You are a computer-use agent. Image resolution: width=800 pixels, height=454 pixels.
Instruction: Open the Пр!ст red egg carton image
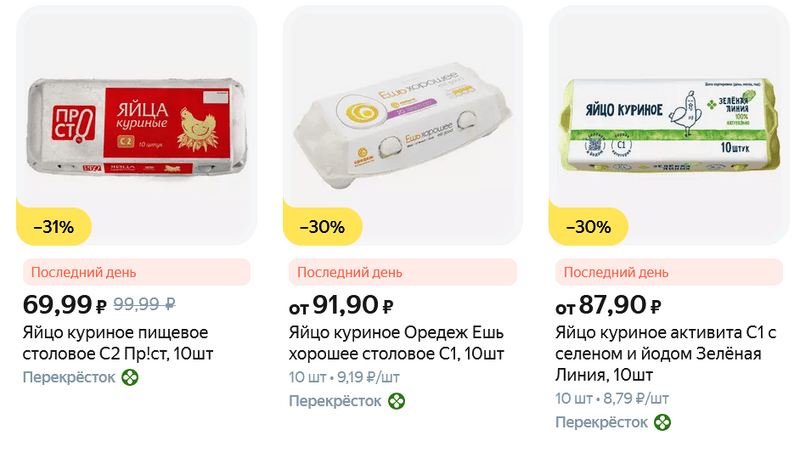(136, 125)
